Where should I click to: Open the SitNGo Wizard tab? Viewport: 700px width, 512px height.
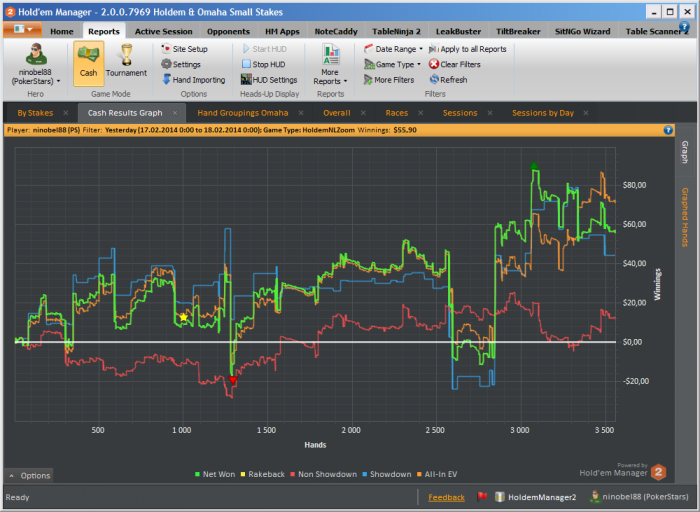tap(582, 31)
